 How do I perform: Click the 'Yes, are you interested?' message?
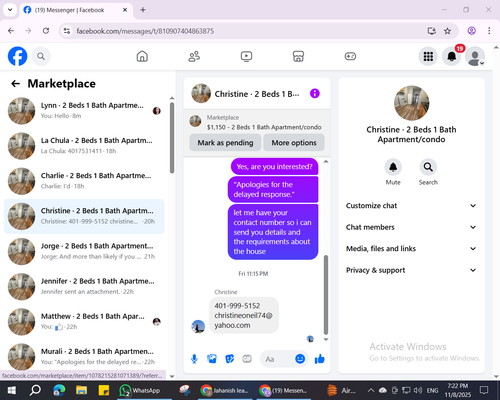pyautogui.click(x=274, y=167)
